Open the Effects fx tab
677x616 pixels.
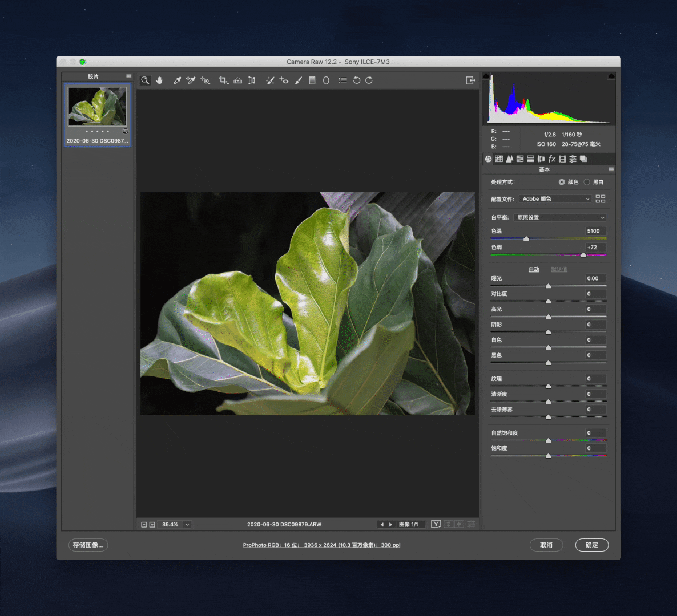[x=552, y=159]
